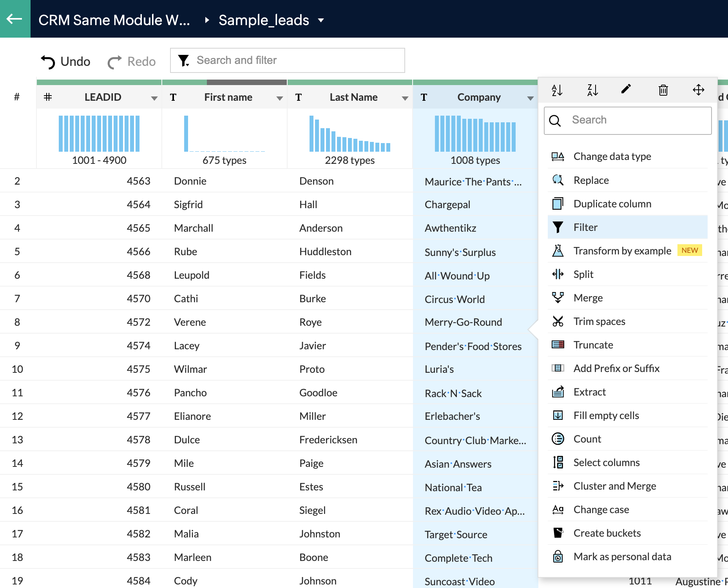Click the trash delete column icon

coord(663,90)
